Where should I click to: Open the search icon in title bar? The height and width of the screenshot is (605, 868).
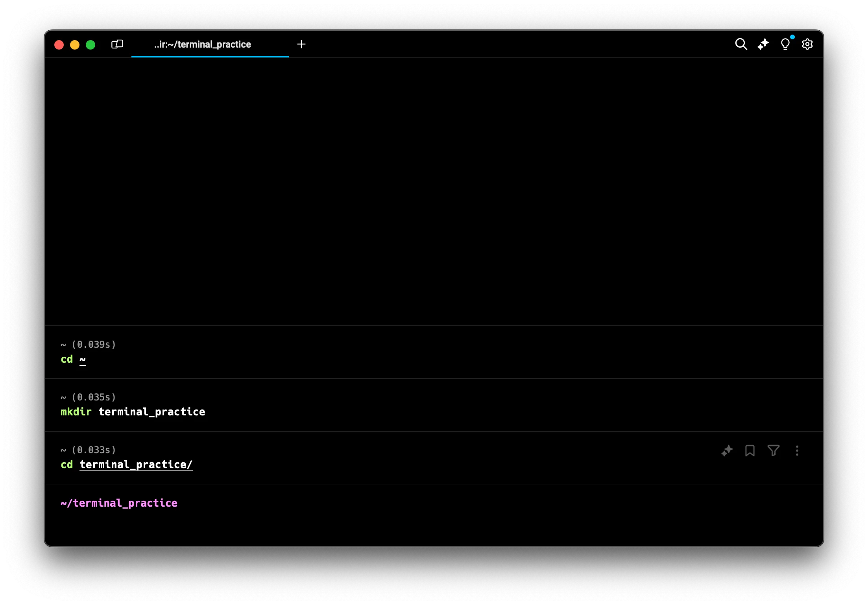click(x=741, y=44)
